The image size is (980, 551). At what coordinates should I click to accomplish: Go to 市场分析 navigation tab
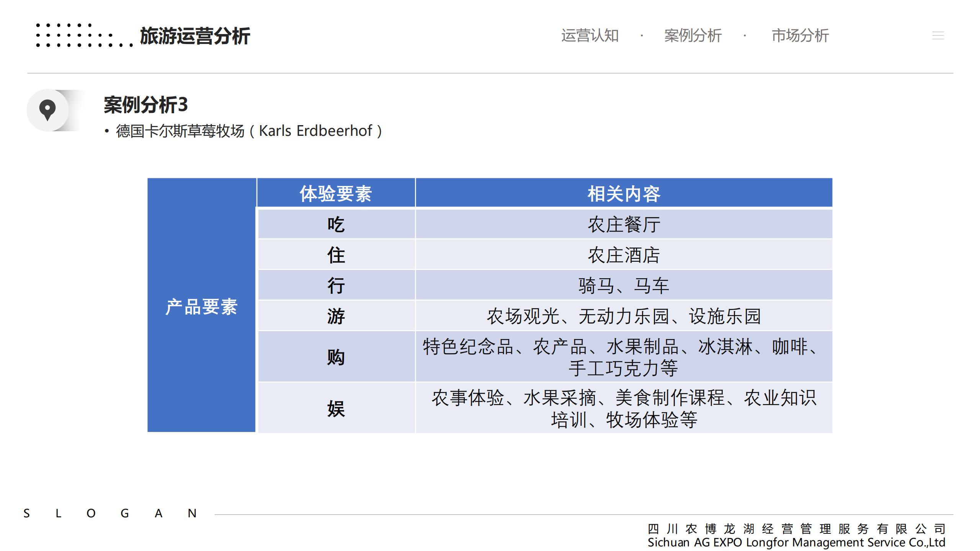coord(800,36)
